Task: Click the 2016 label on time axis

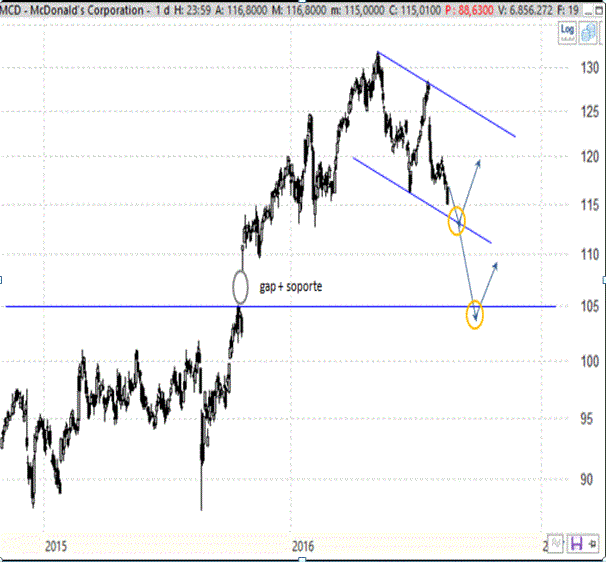Action: (303, 546)
